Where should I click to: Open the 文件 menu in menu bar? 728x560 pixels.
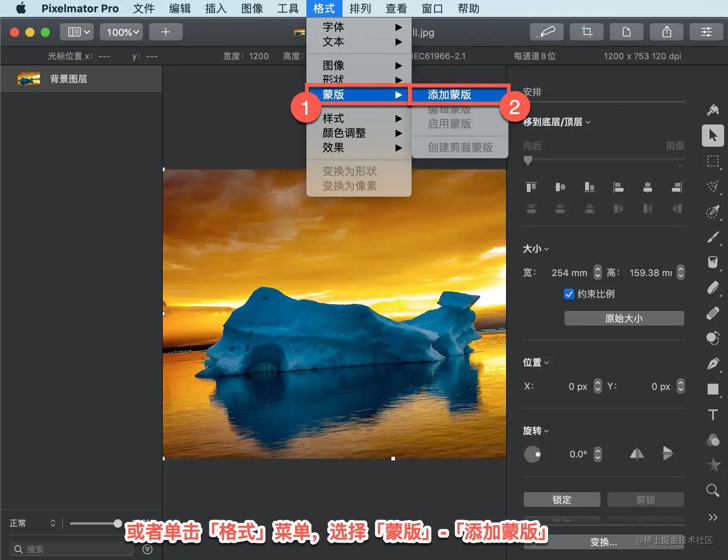coord(143,9)
